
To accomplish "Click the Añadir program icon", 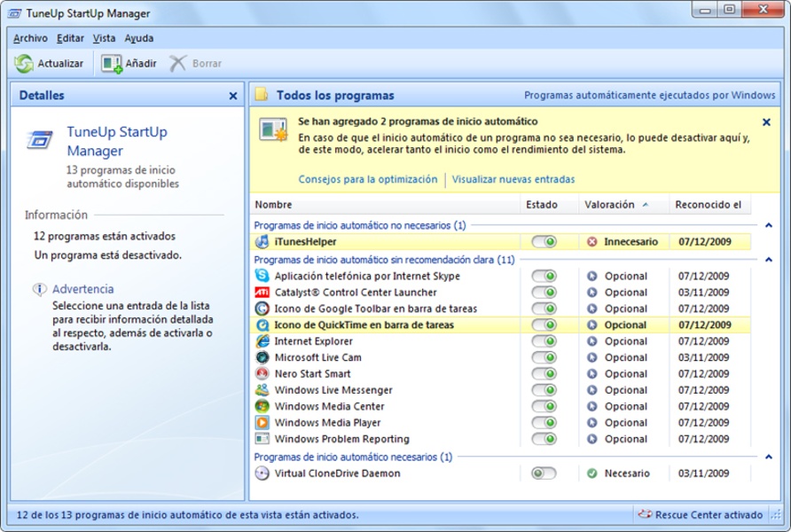I will [111, 64].
